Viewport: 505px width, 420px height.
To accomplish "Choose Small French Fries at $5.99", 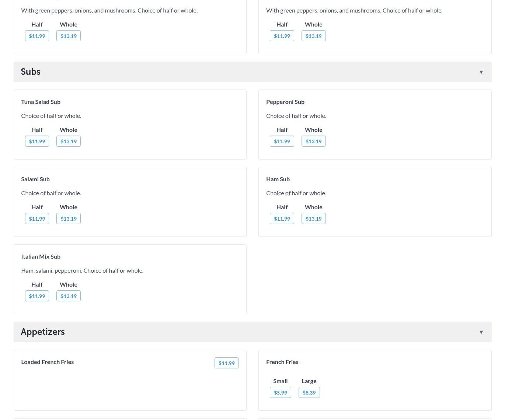I will click(280, 392).
